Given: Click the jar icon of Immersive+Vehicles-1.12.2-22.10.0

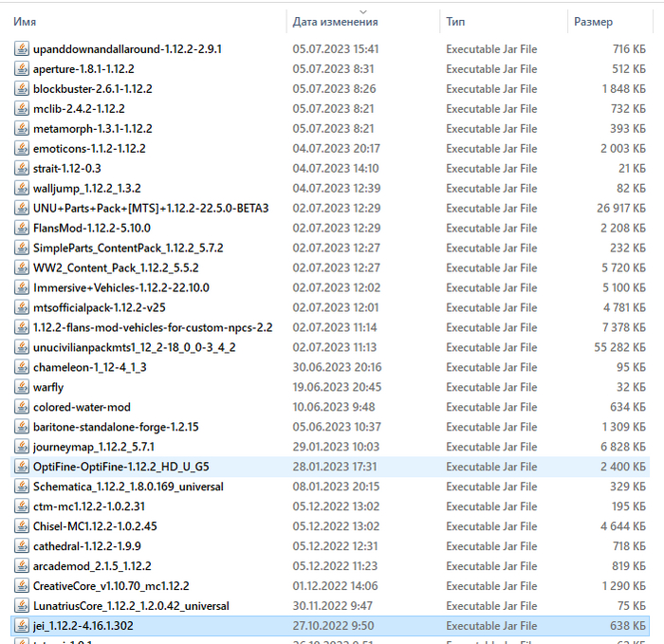Looking at the screenshot, I should [22, 288].
